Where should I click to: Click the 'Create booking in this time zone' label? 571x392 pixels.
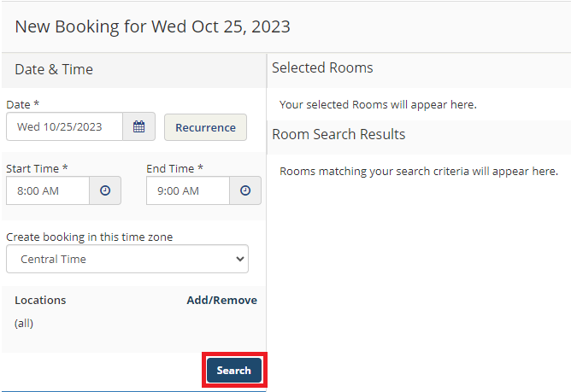(x=89, y=237)
